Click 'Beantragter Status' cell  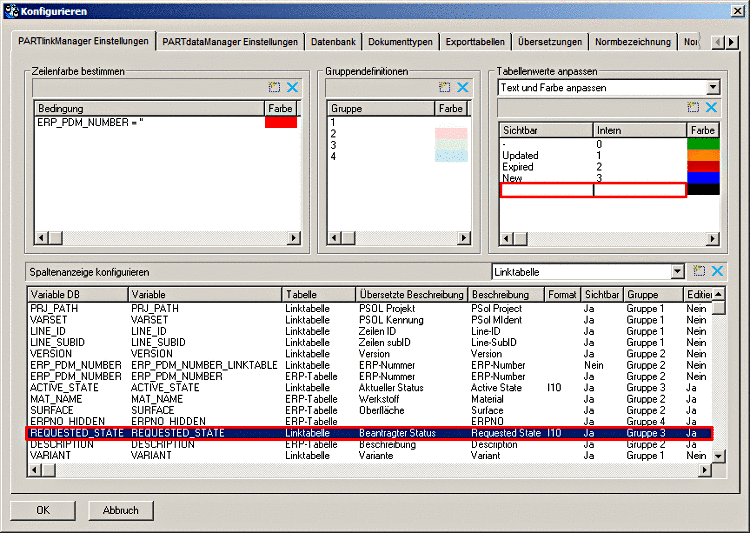coord(397,433)
